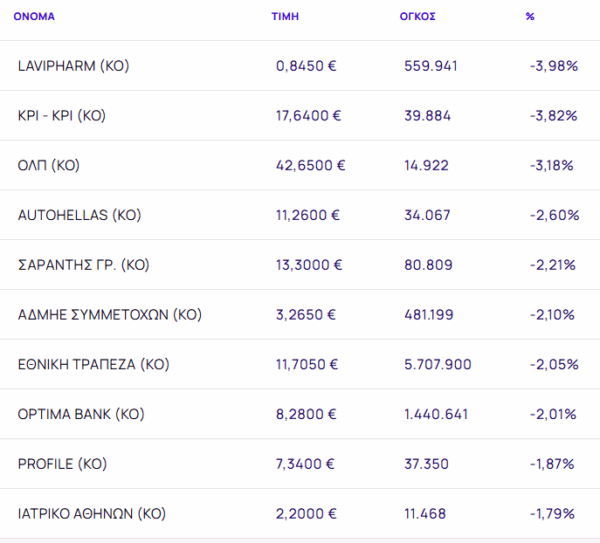Select the change -3,82%
Image resolution: width=600 pixels, height=543 pixels.
[553, 116]
